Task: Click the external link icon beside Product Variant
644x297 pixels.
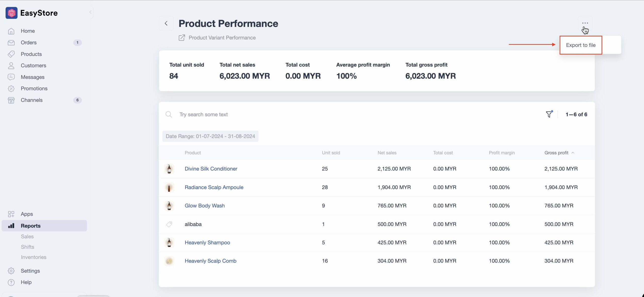Action: click(182, 38)
